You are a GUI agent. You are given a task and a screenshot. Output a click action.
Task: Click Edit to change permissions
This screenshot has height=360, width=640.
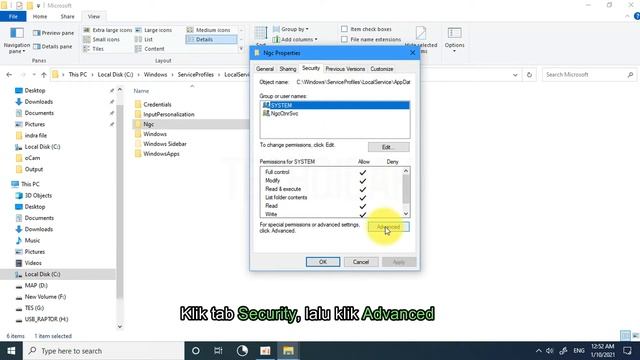click(x=389, y=147)
